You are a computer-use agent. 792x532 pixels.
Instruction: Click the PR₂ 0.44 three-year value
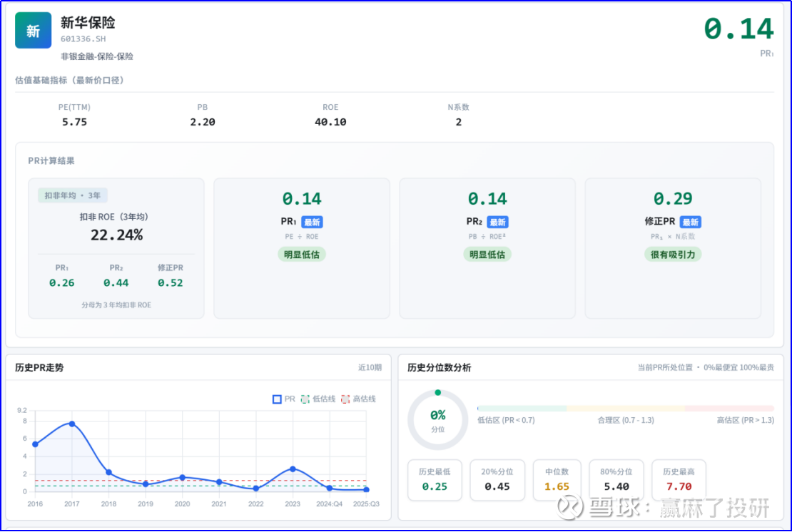pyautogui.click(x=116, y=283)
